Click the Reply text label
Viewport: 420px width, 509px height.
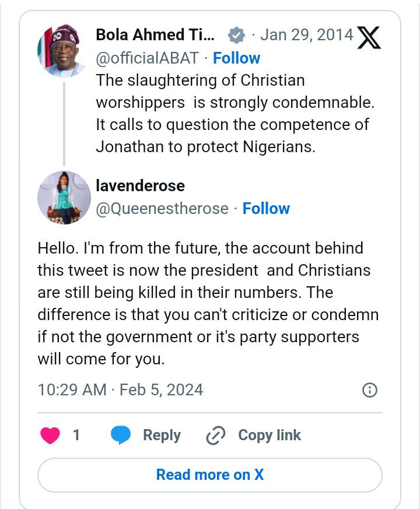(162, 436)
